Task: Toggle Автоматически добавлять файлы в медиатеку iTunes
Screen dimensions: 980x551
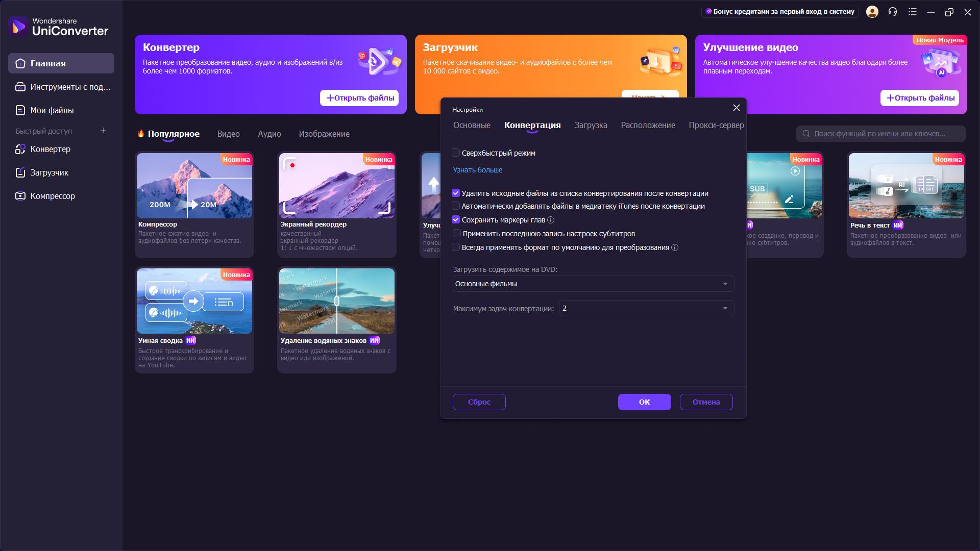Action: click(x=456, y=206)
